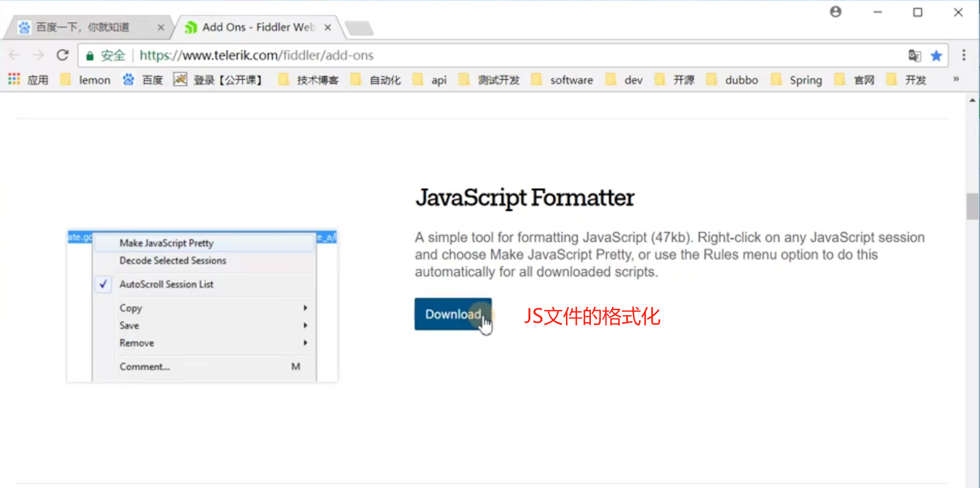The image size is (980, 488).
Task: Expand the hidden bookmarks overflow chevron
Action: click(956, 79)
